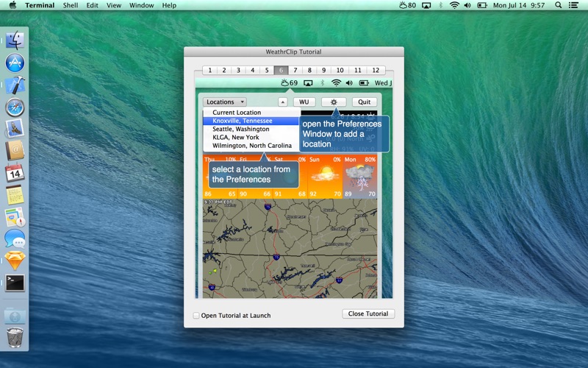Open the Window menu
Screen dimensions: 588x368
click(x=141, y=5)
